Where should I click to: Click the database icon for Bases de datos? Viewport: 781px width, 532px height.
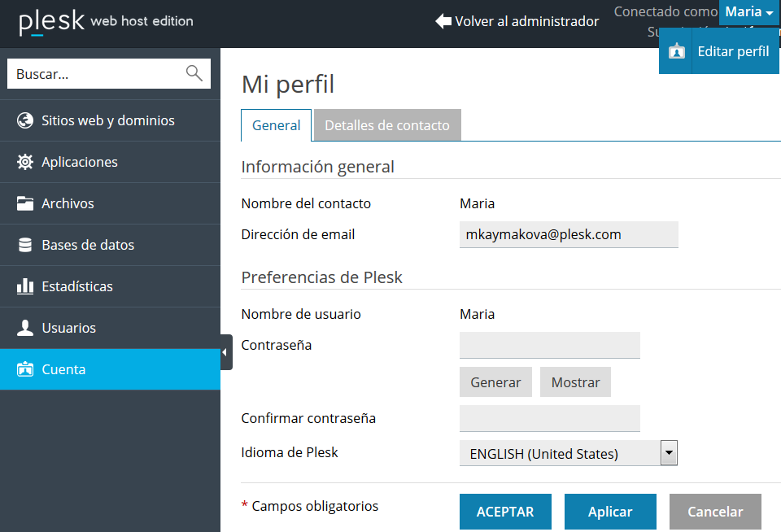25,245
